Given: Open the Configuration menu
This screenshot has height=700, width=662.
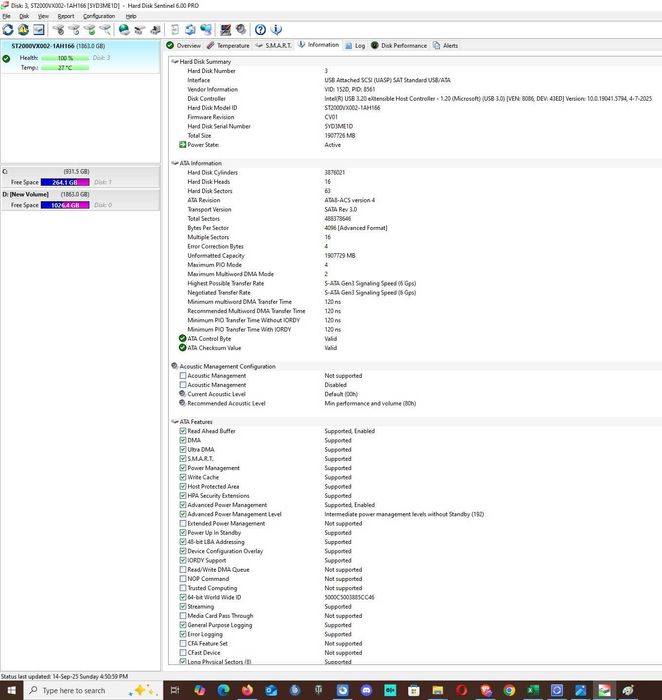Looking at the screenshot, I should pyautogui.click(x=99, y=16).
